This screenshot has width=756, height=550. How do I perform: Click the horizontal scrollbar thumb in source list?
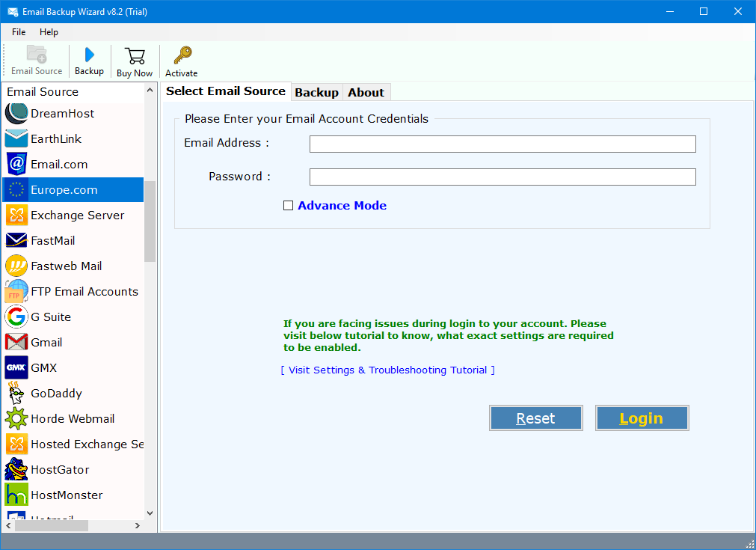[x=52, y=525]
